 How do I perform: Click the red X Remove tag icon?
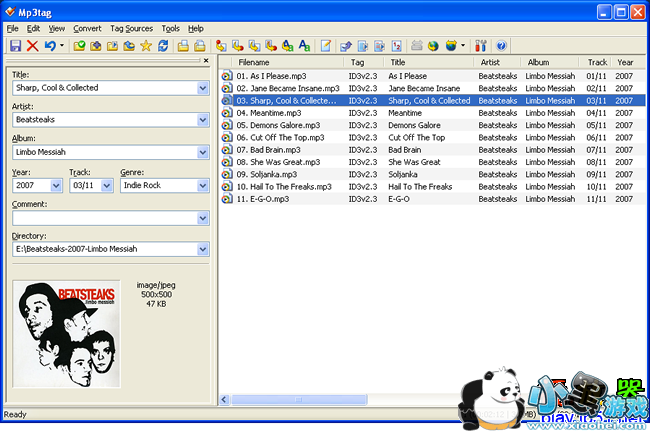point(32,46)
